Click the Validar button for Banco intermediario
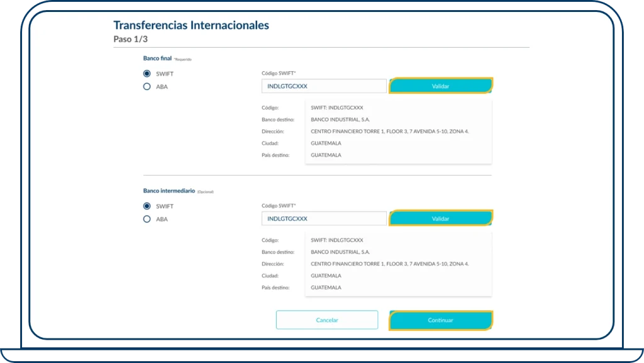The height and width of the screenshot is (363, 644). (441, 218)
